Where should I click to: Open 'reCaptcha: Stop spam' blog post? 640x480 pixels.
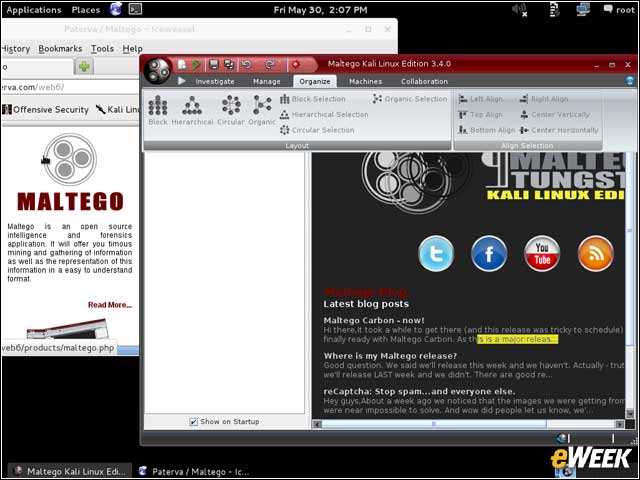pyautogui.click(x=419, y=391)
